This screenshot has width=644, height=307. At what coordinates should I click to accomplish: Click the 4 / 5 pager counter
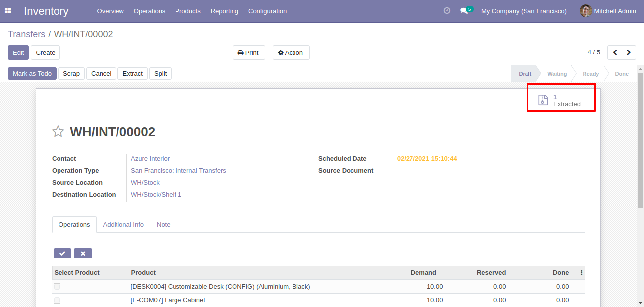(594, 52)
